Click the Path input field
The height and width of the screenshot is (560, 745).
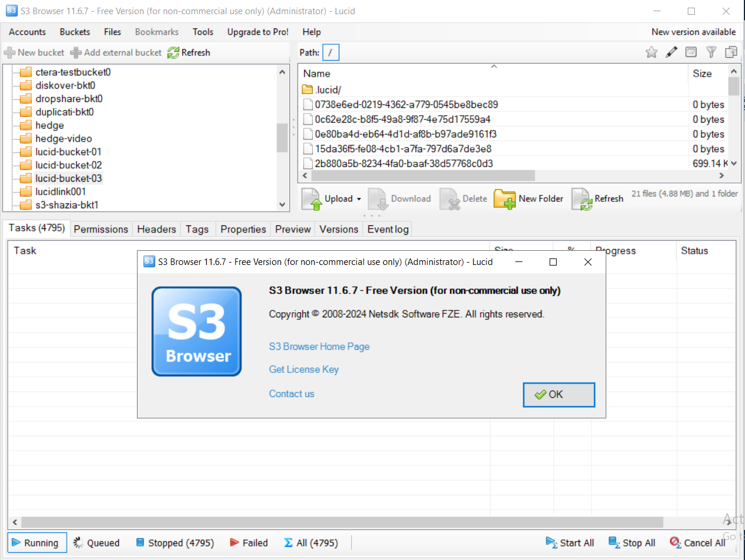click(331, 53)
